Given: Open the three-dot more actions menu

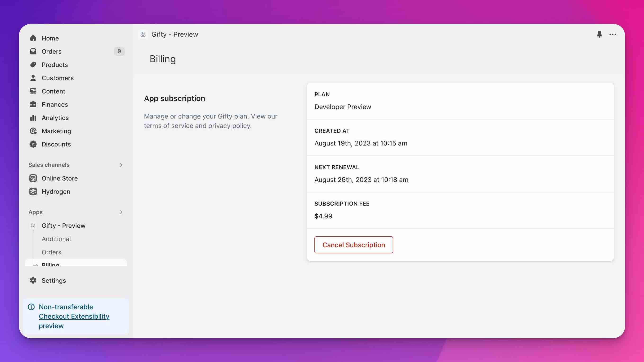Looking at the screenshot, I should point(613,34).
